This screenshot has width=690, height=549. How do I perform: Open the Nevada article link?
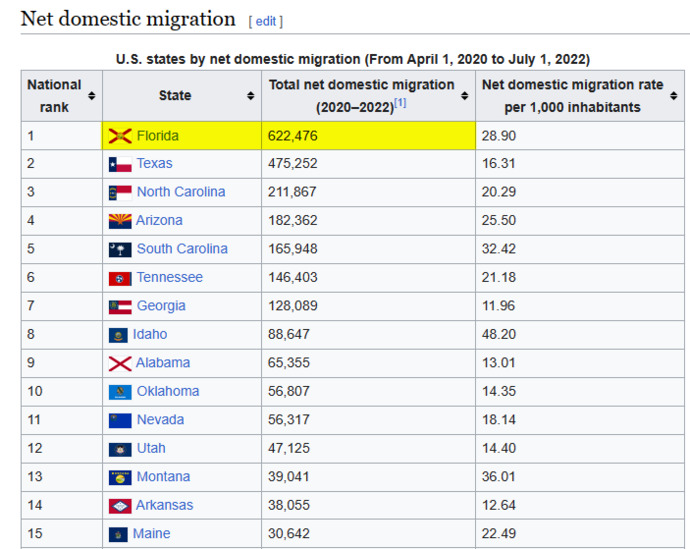(x=160, y=420)
